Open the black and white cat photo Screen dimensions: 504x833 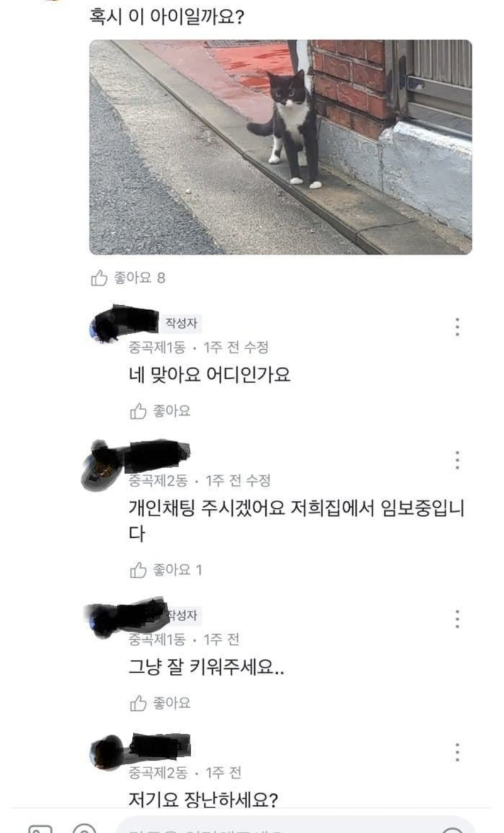point(281,147)
